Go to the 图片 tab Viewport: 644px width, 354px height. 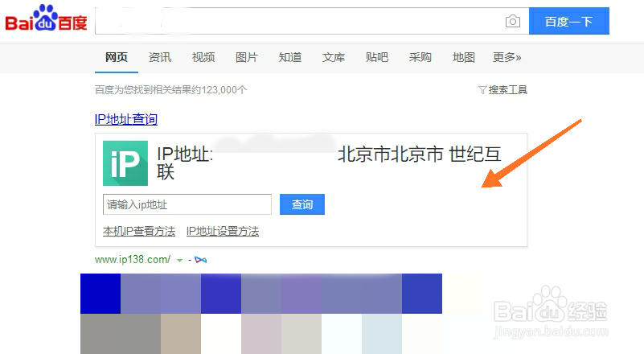click(x=247, y=57)
